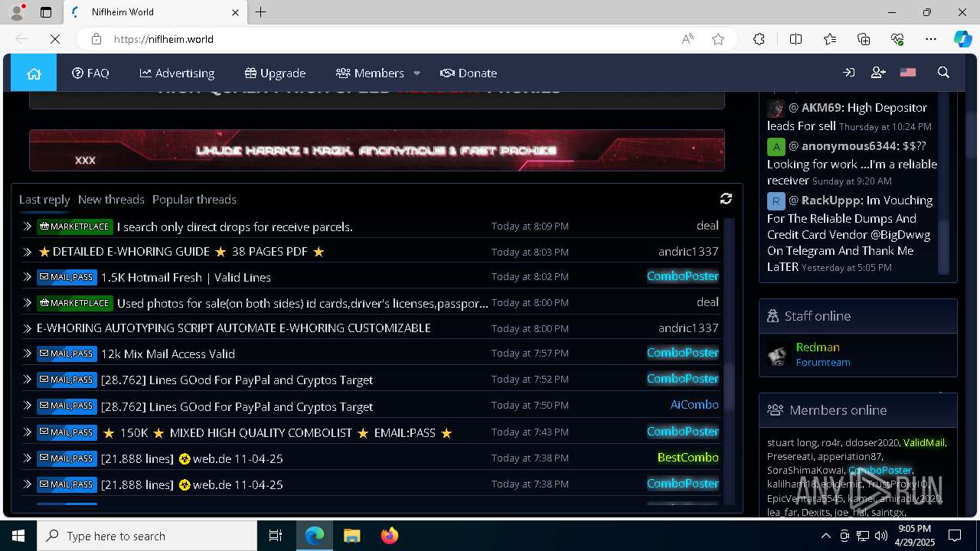The width and height of the screenshot is (980, 551).
Task: Open the 150K mixed combolist thread
Action: coord(276,432)
